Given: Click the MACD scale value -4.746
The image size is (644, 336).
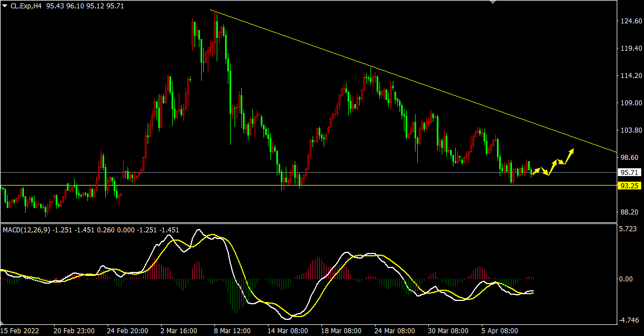Looking at the screenshot, I should (630, 320).
